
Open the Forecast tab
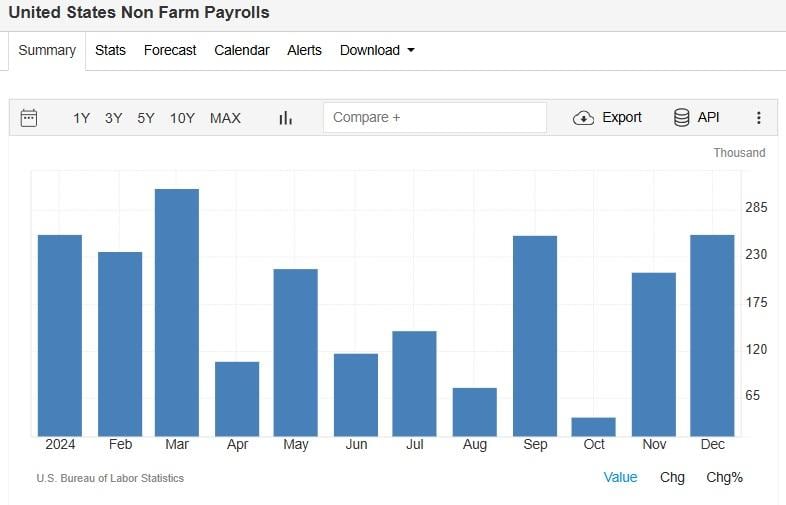coord(170,50)
